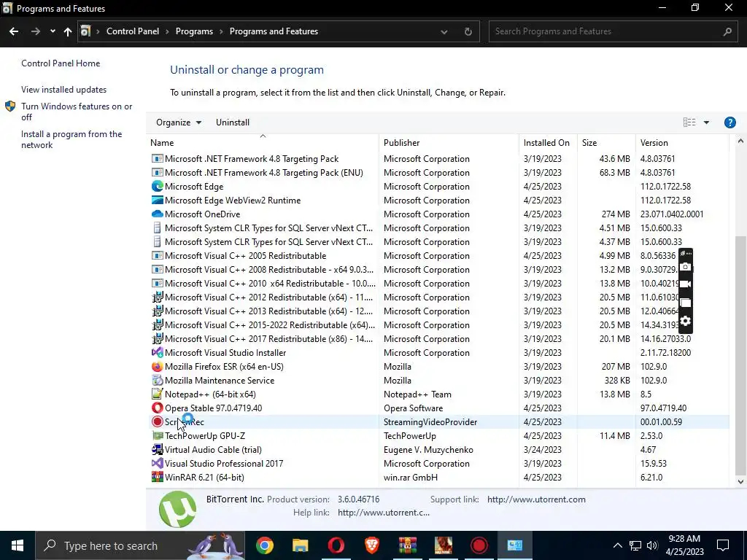Select the TechPowerUp GPU-Z entry

tap(438, 435)
